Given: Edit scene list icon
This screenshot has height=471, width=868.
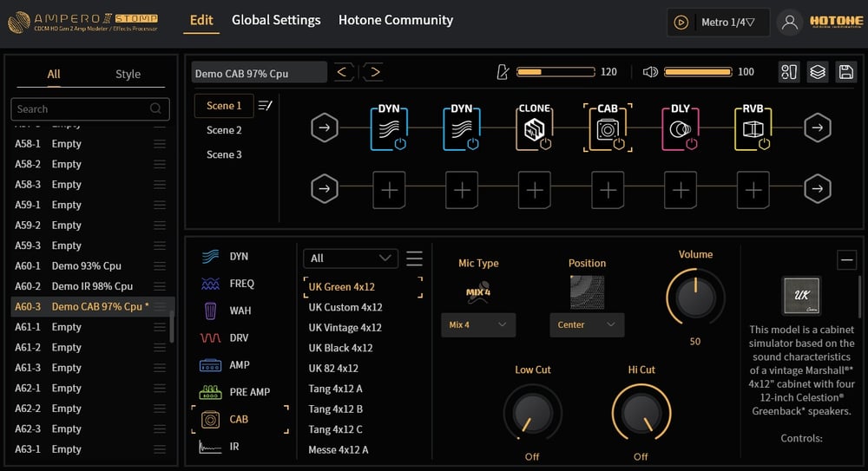Looking at the screenshot, I should click(265, 105).
